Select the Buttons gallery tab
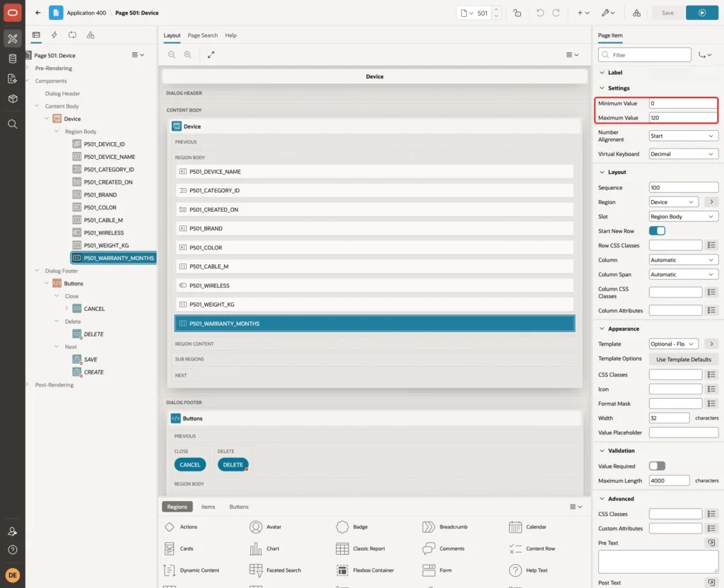This screenshot has height=588, width=724. coord(239,507)
